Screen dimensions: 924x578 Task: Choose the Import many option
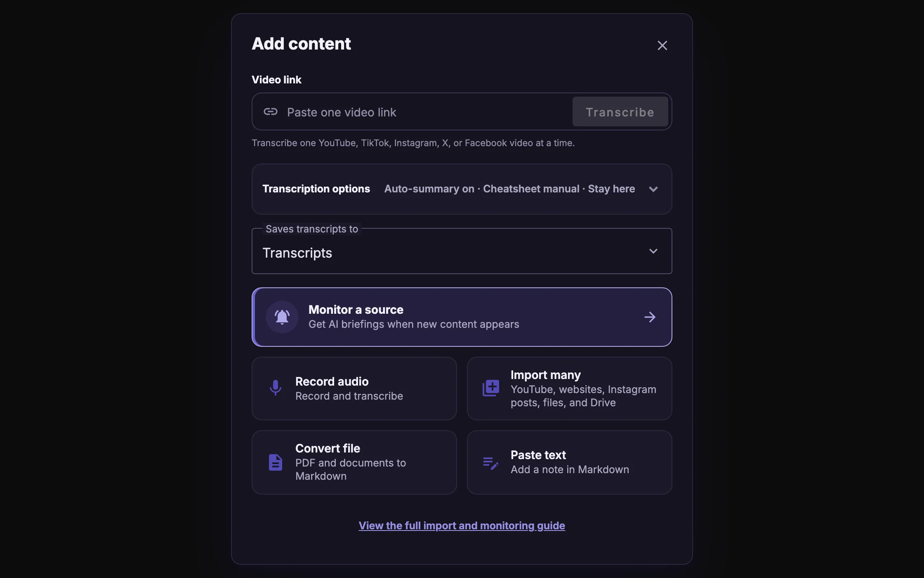pyautogui.click(x=570, y=388)
